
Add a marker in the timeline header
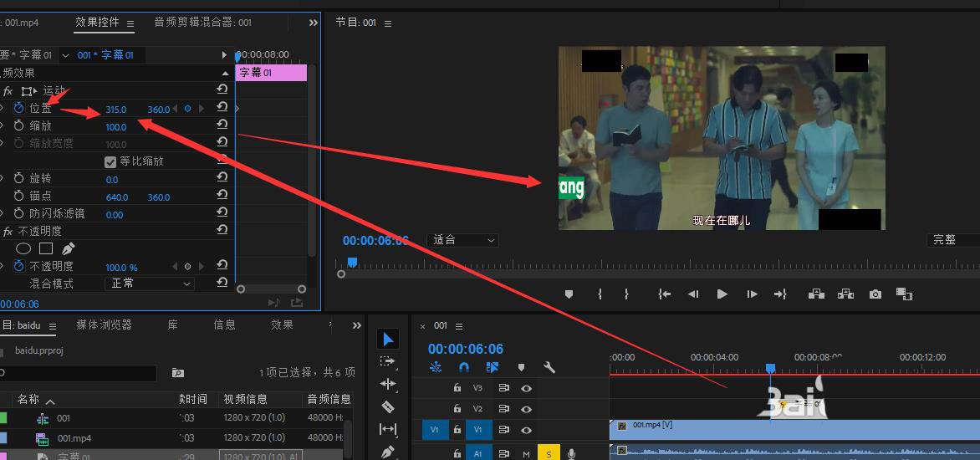click(521, 367)
